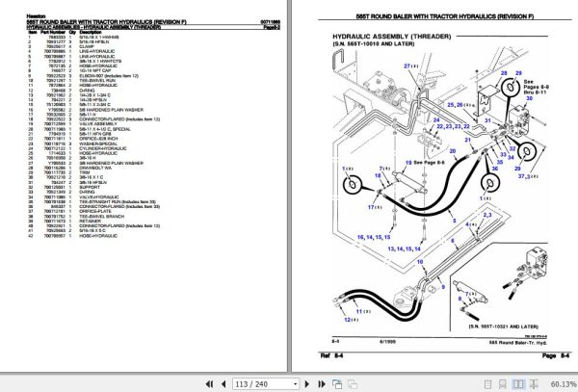The image size is (578, 392).
Task: Click callout 18 by the cylinder
Action: (x=378, y=175)
